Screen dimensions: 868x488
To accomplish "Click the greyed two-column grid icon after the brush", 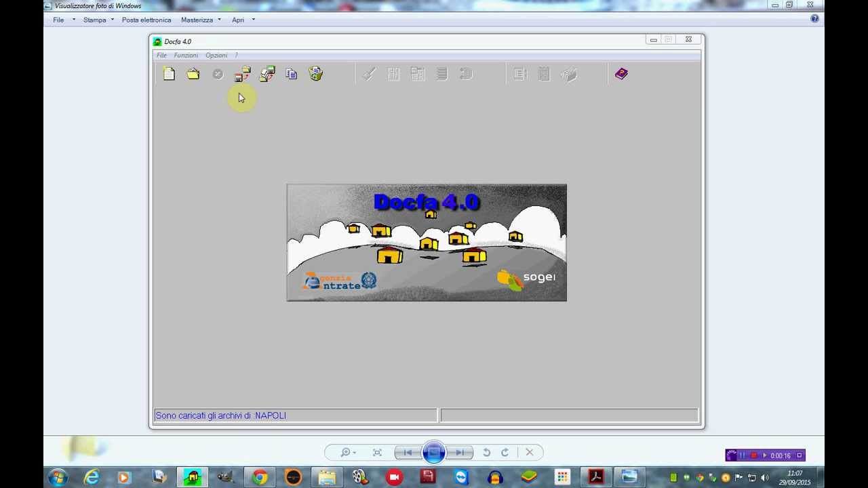I will click(x=393, y=74).
